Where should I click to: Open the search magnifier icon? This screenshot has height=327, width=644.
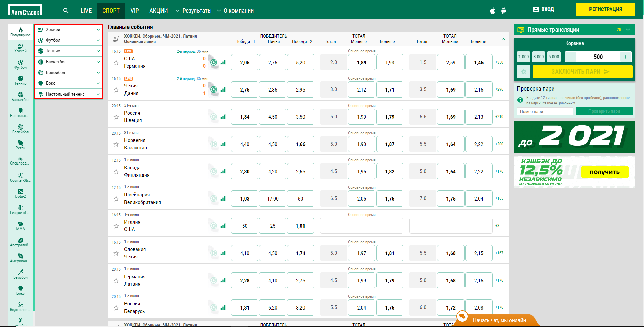[66, 11]
